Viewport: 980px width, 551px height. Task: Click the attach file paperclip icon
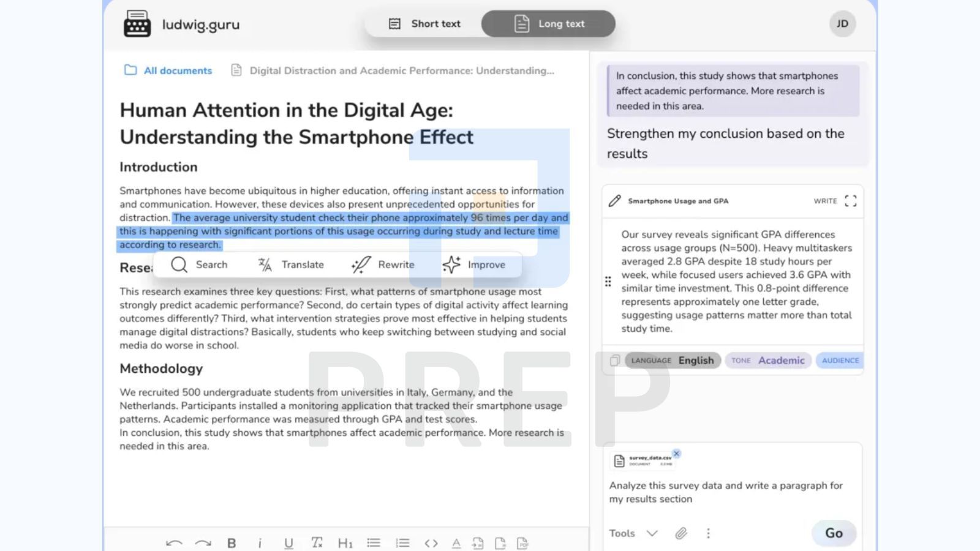point(681,533)
